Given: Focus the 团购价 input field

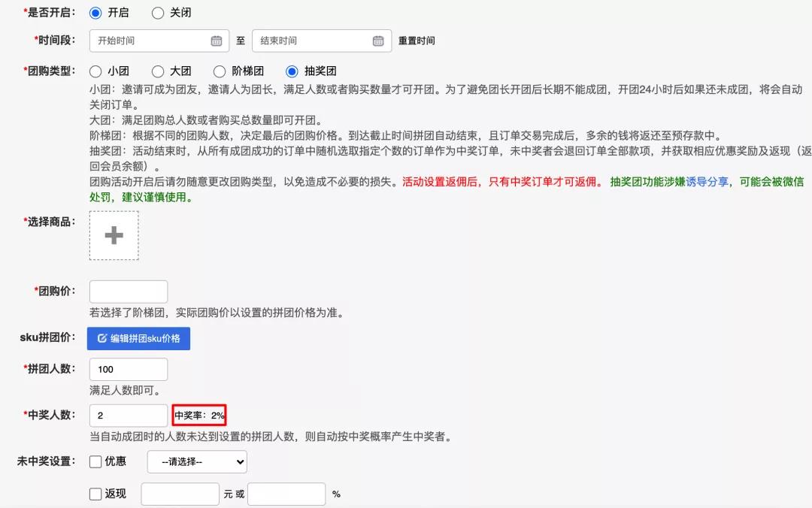Looking at the screenshot, I should (129, 292).
